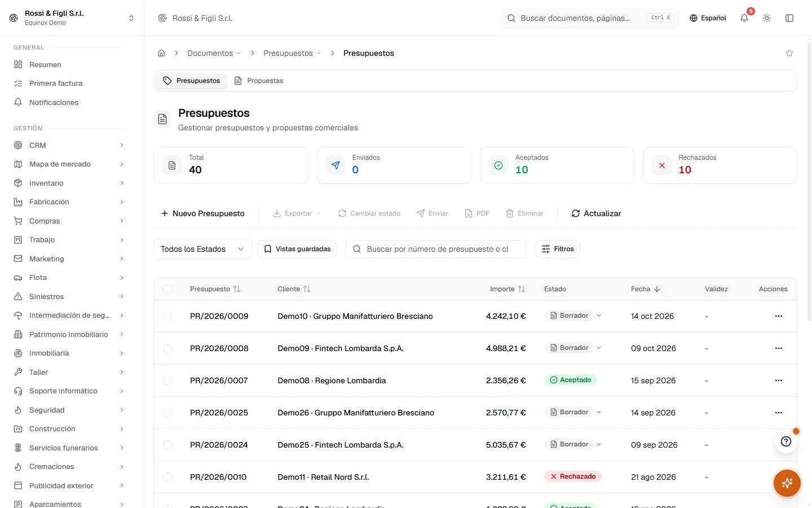The image size is (812, 508).
Task: Sort by Cliente column arrows
Action: coord(307,289)
